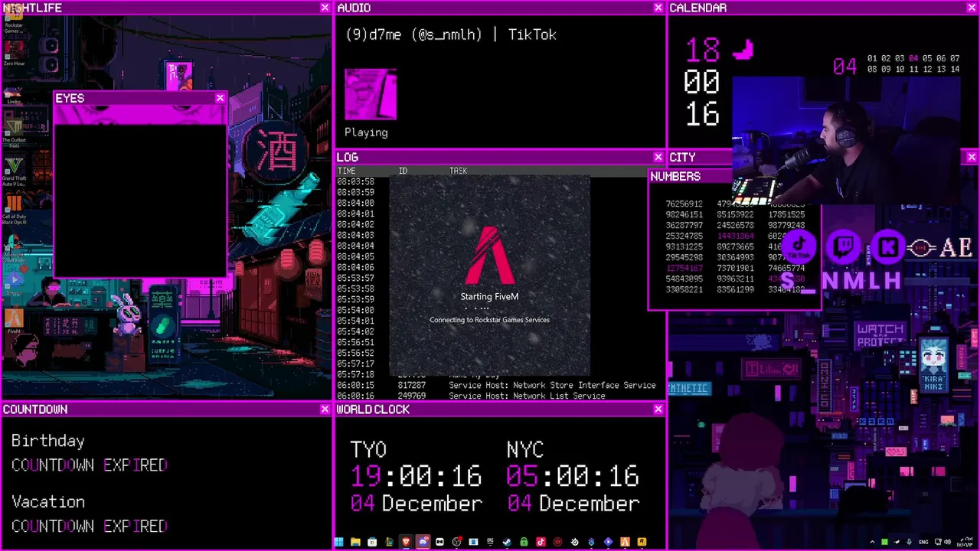Open the Epic Games Launcher taskbar icon
This screenshot has width=980, height=551.
point(491,543)
